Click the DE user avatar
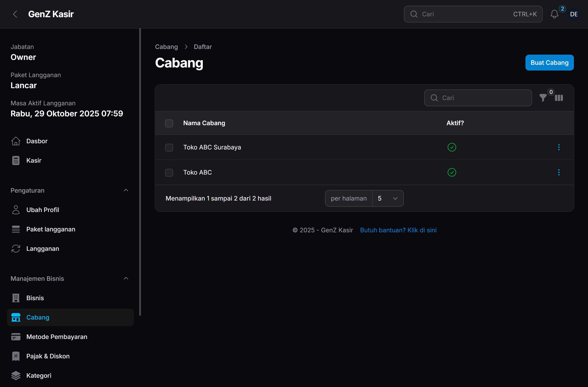Image resolution: width=588 pixels, height=387 pixels. tap(574, 14)
